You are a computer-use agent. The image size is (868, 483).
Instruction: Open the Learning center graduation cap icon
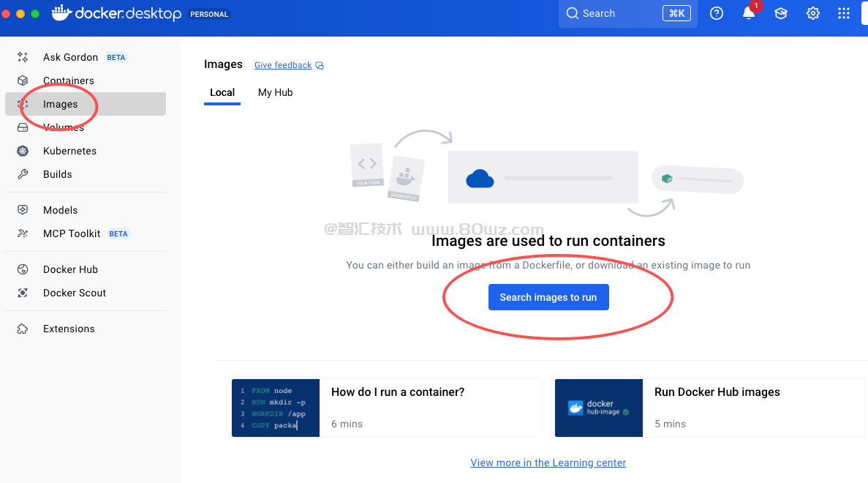point(781,13)
